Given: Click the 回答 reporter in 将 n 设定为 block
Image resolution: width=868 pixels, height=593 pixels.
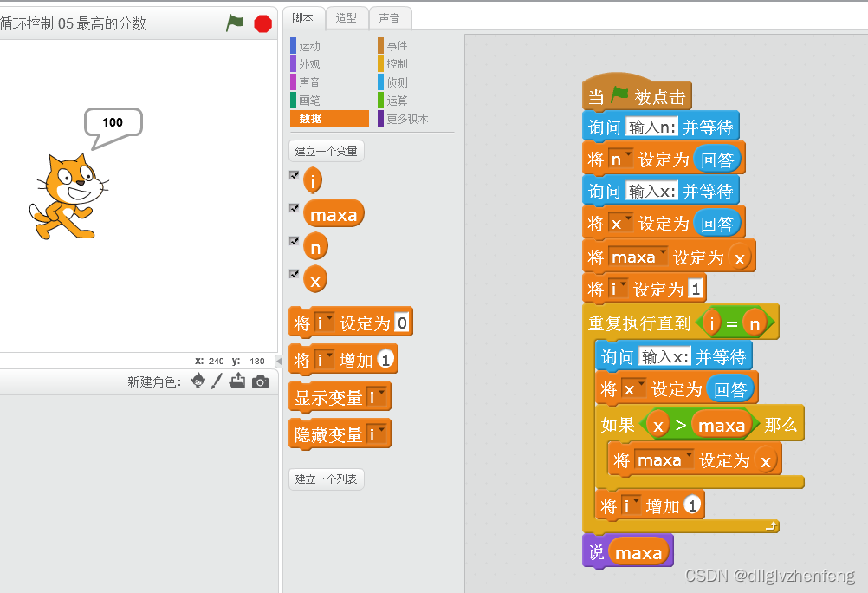Looking at the screenshot, I should point(717,159).
